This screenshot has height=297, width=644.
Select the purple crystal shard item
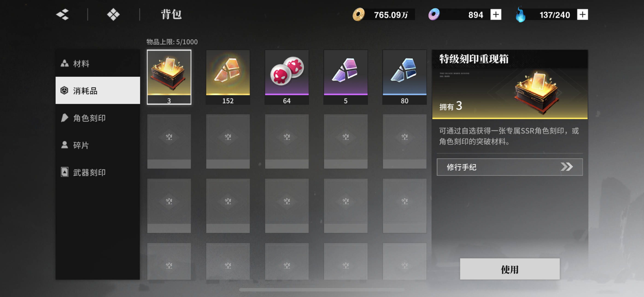coord(345,77)
